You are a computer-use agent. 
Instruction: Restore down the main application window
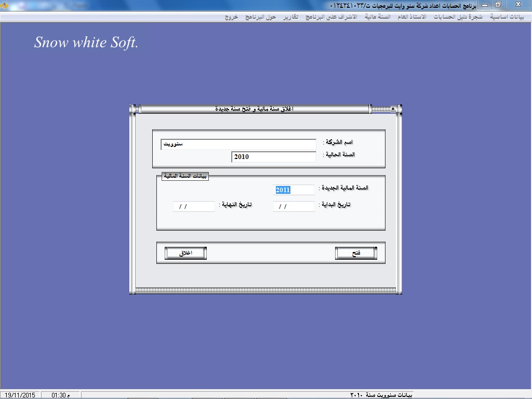[x=497, y=5]
